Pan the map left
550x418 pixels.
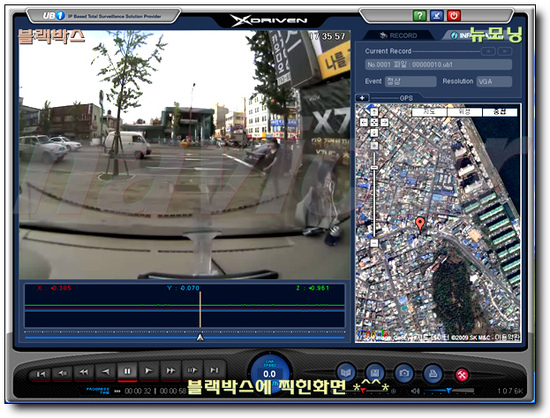pyautogui.click(x=364, y=122)
